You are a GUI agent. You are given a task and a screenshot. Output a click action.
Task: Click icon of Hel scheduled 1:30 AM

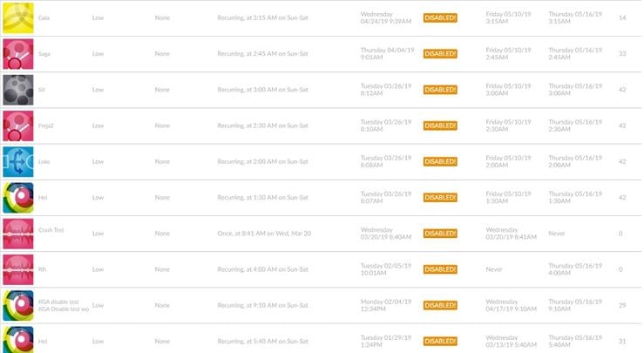click(17, 197)
